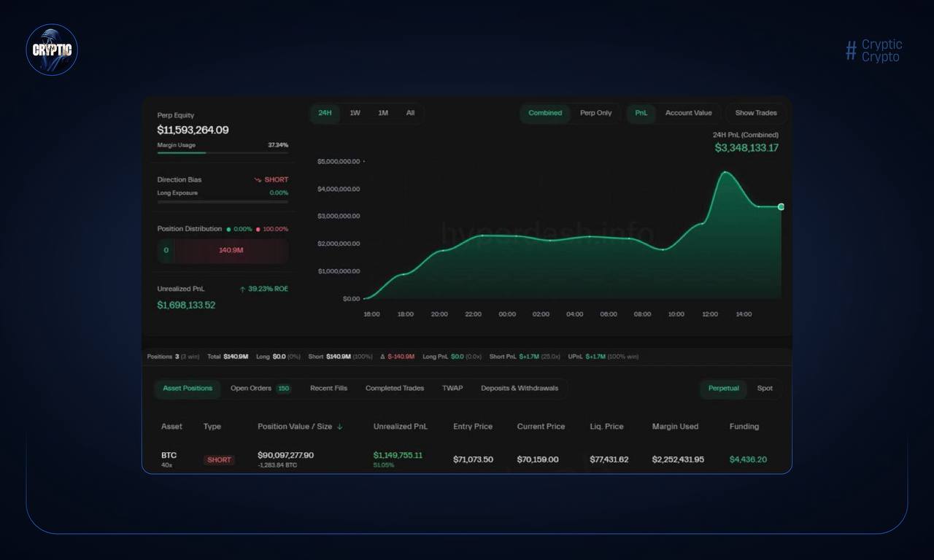Click the Unrealized PnL column header
The height and width of the screenshot is (560, 934).
click(401, 427)
